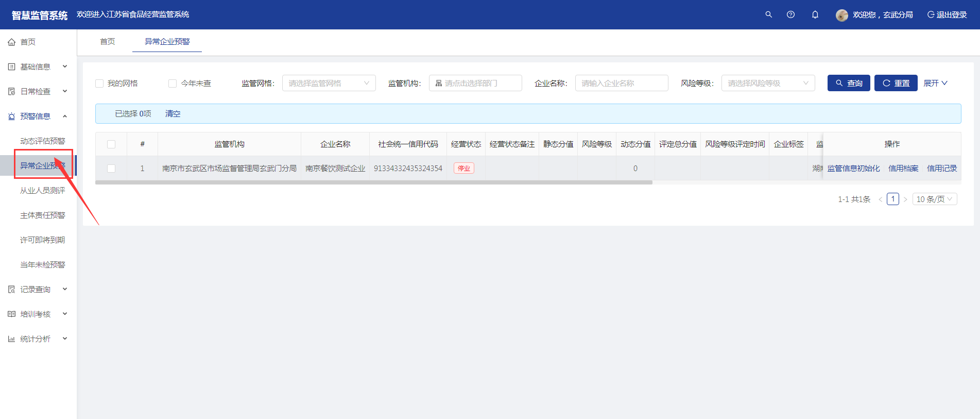This screenshot has height=419, width=980.
Task: Click the 统计分析 chart icon in sidebar
Action: pyautogui.click(x=11, y=339)
